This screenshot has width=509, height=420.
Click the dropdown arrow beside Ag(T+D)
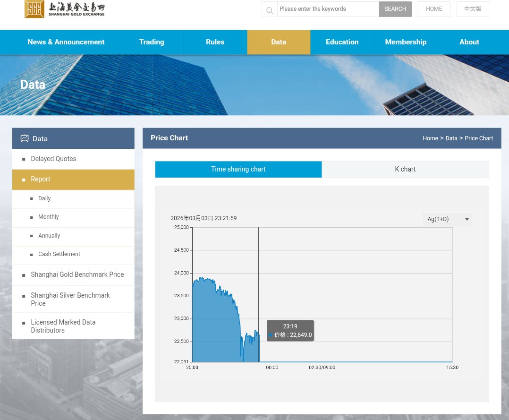coord(467,219)
